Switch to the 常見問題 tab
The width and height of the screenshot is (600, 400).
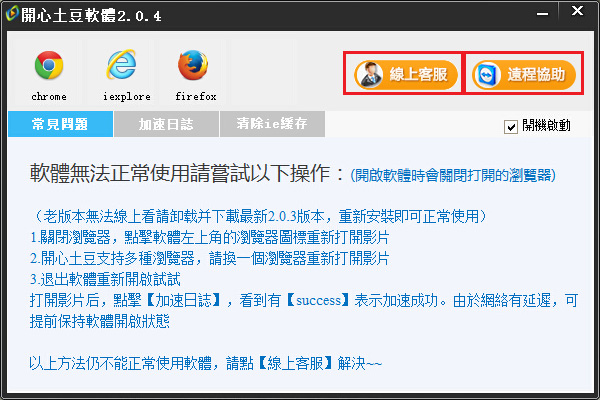[x=60, y=124]
